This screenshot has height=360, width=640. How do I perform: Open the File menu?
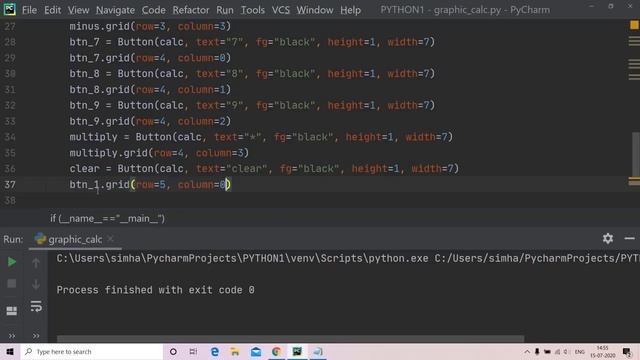coord(29,10)
